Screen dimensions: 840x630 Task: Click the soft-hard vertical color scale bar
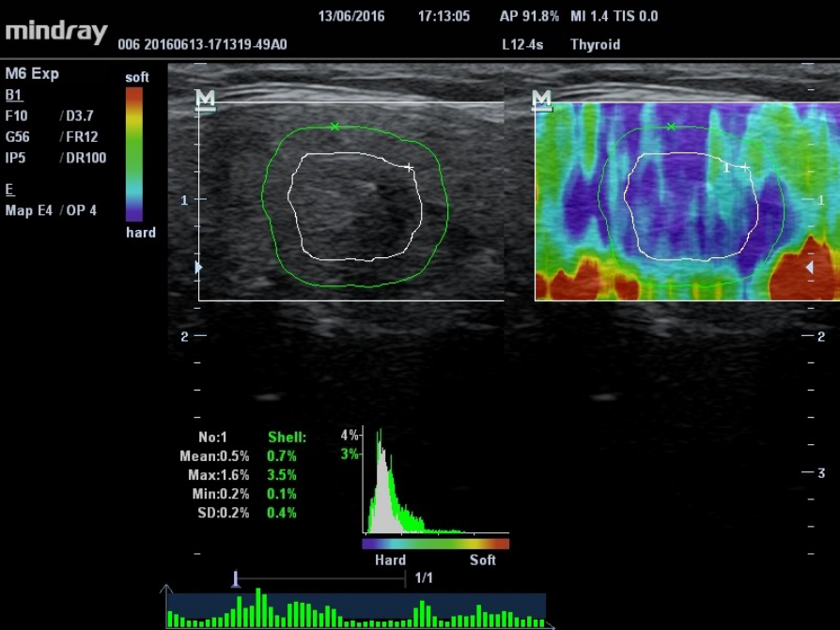pyautogui.click(x=134, y=155)
